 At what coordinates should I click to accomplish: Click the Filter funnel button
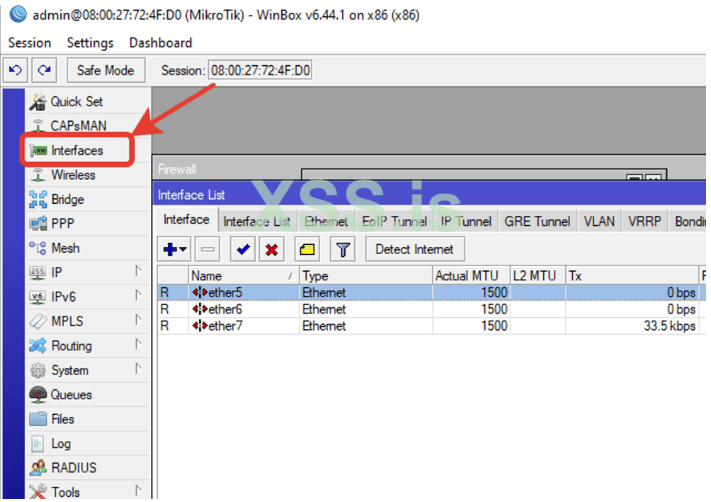343,249
